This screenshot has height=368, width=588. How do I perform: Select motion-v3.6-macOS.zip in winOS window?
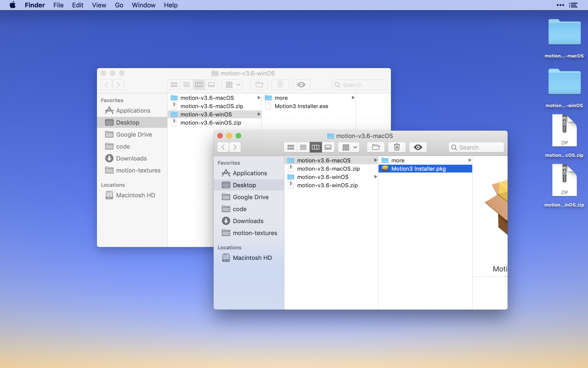pyautogui.click(x=214, y=106)
